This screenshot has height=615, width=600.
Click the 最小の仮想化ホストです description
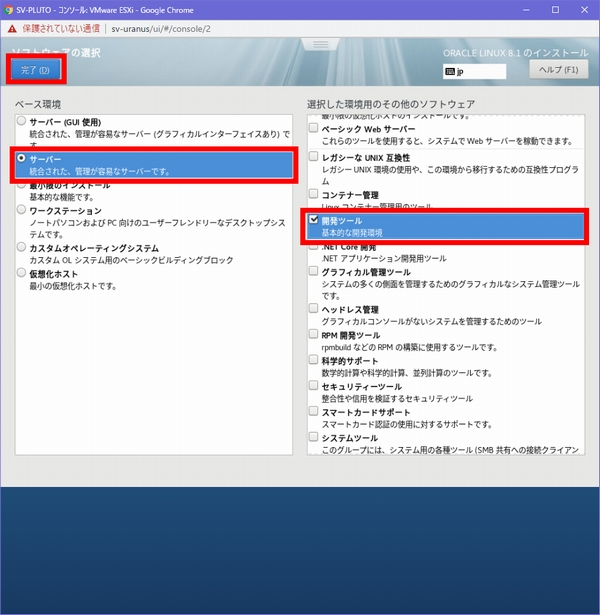coord(73,286)
